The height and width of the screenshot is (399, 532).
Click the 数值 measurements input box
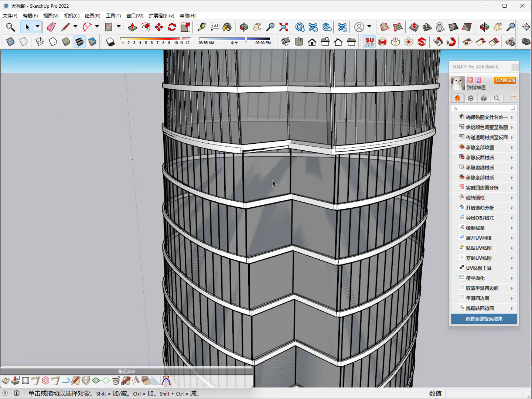coord(484,393)
